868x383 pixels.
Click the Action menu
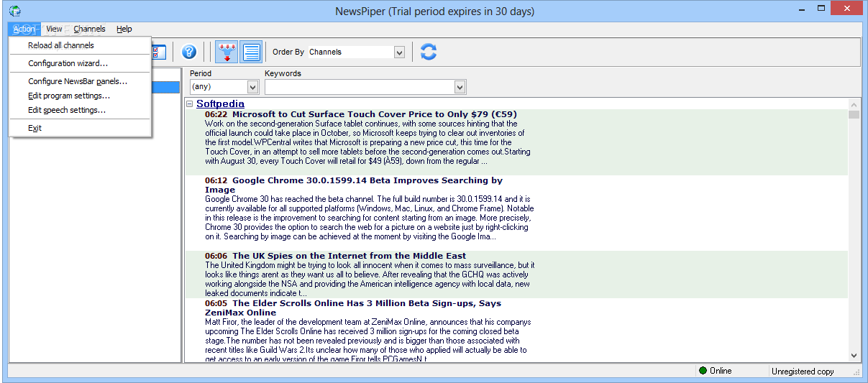click(x=24, y=29)
